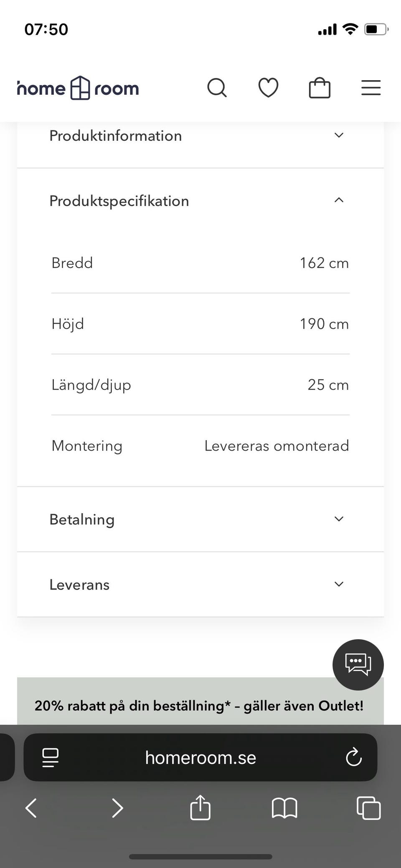The image size is (401, 868).
Task: Go back to previous page
Action: (31, 807)
